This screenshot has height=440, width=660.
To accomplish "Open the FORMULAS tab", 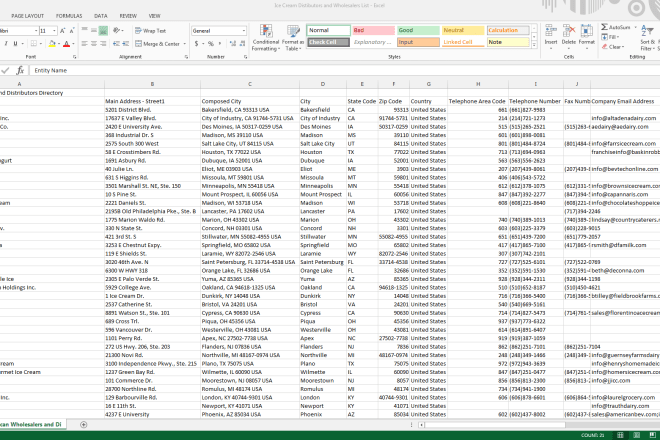I will click(69, 16).
